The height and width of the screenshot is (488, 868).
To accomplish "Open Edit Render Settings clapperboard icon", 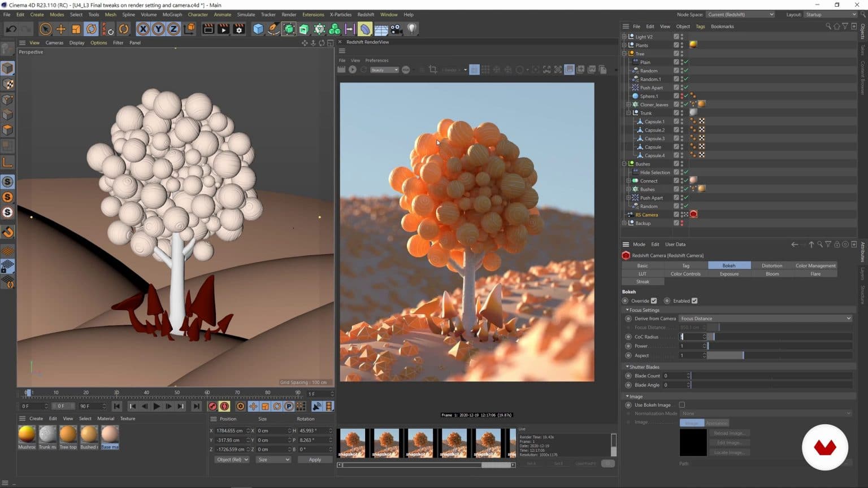I will pos(239,29).
